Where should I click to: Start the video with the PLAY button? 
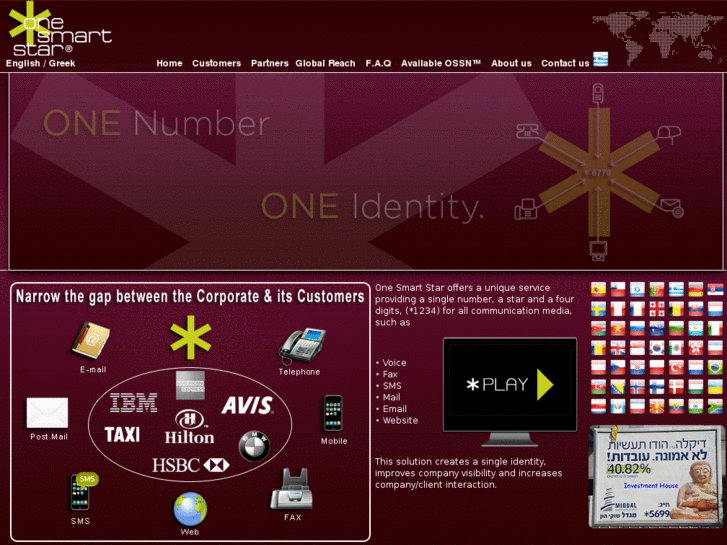coord(510,385)
